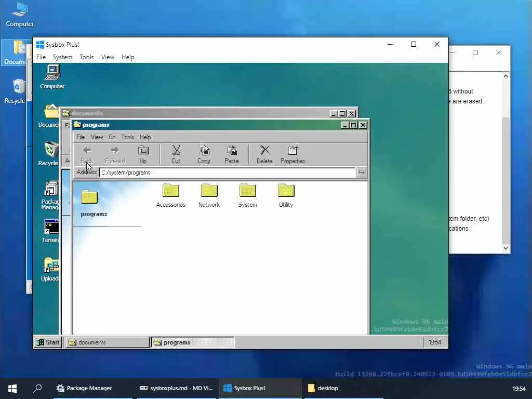
Task: Switch to Package Manager taskbar item
Action: pyautogui.click(x=93, y=388)
